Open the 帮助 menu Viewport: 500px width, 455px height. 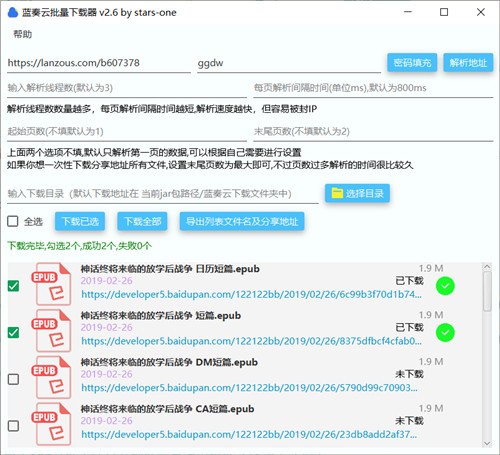coord(23,34)
